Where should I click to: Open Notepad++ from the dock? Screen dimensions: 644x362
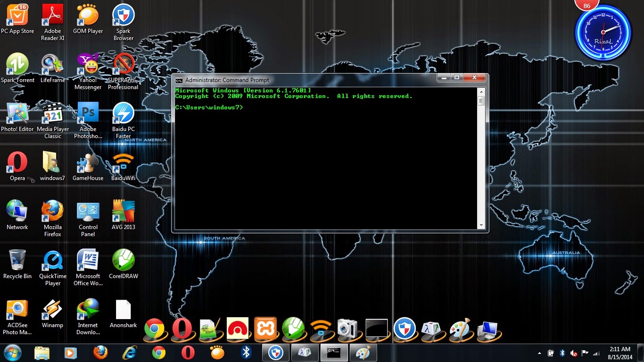[210, 329]
